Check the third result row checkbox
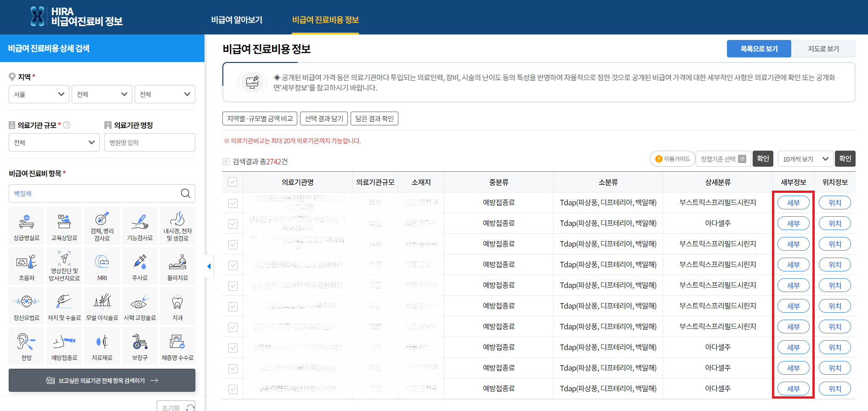This screenshot has height=411, width=868. (x=233, y=244)
